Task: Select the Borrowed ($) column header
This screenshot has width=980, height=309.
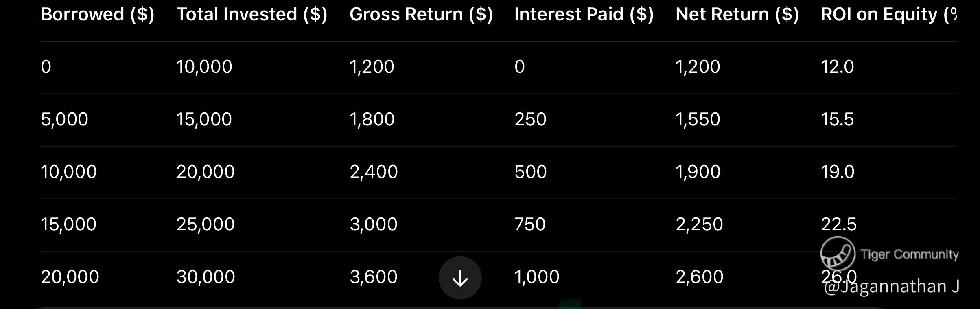Action: click(98, 15)
